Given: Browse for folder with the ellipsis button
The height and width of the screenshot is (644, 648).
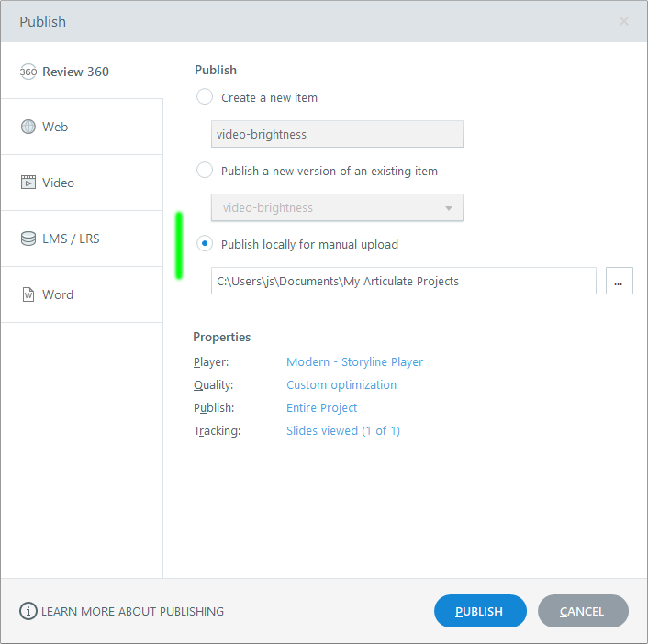Looking at the screenshot, I should [x=619, y=282].
